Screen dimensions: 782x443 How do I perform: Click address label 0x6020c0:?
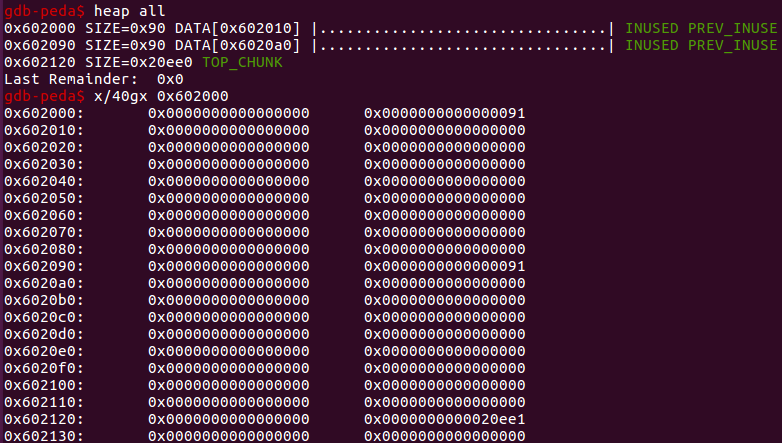pos(44,317)
